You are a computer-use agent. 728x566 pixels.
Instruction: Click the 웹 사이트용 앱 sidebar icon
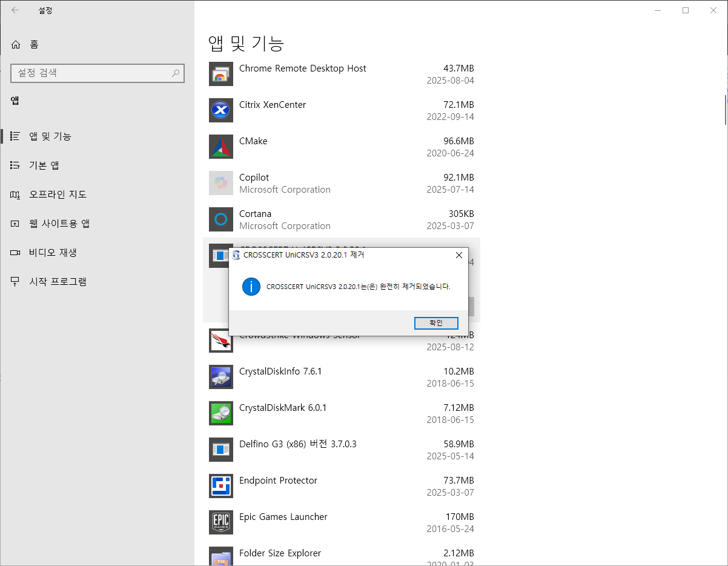pos(15,224)
